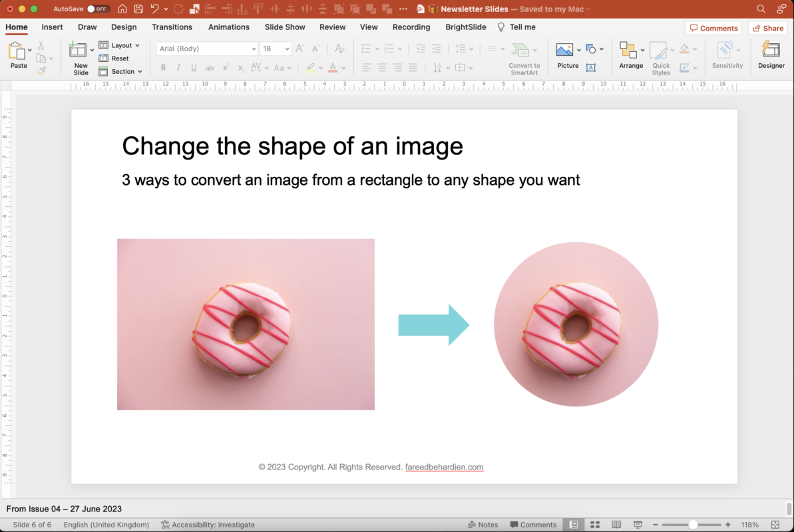Open the Designer pane
Image resolution: width=794 pixels, height=532 pixels.
click(x=771, y=53)
